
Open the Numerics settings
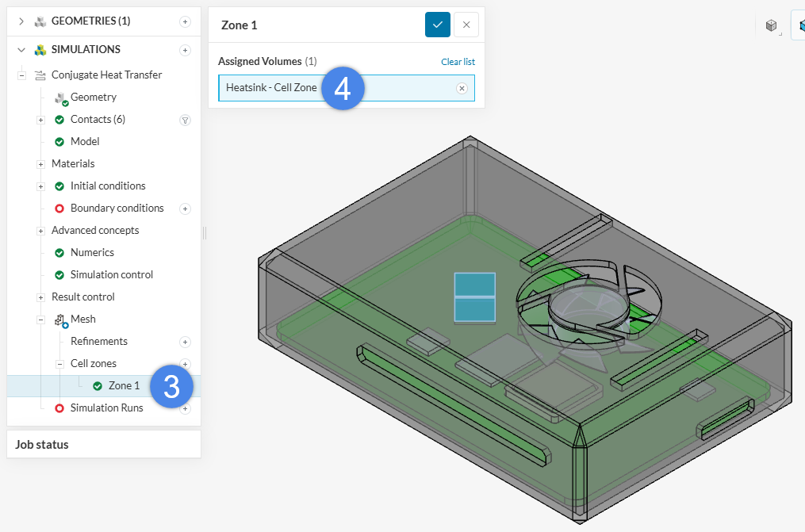click(92, 253)
